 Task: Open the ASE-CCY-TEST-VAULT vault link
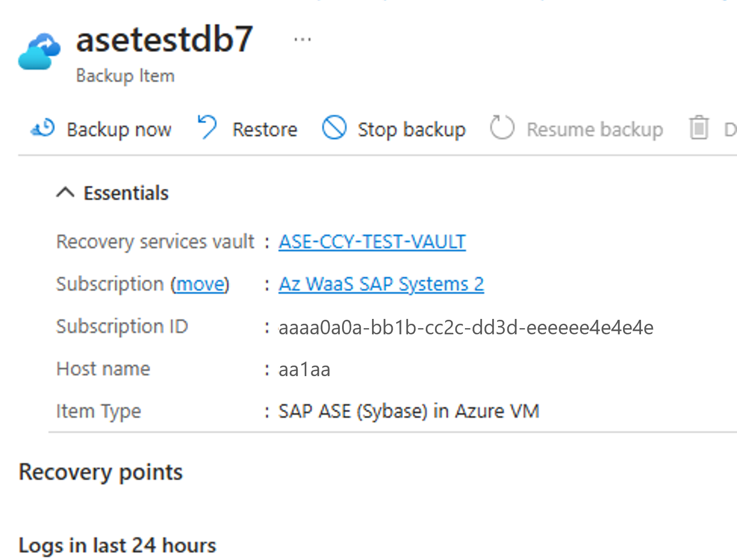(x=372, y=242)
